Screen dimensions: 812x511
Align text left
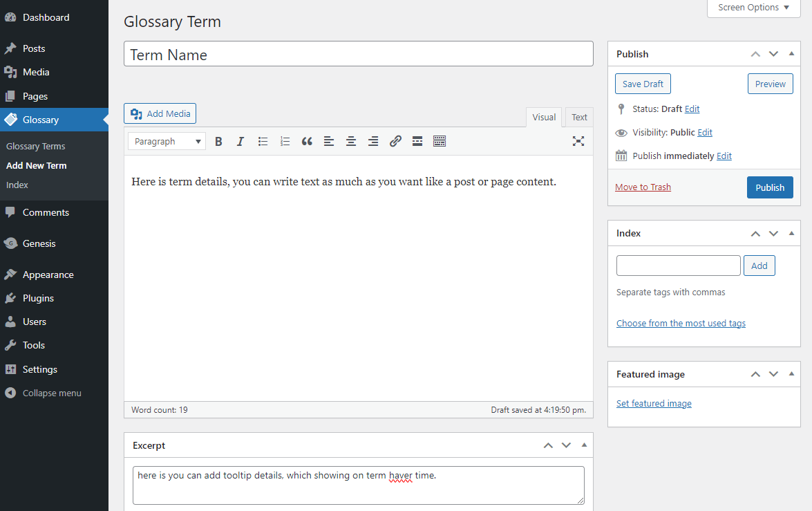tap(329, 142)
